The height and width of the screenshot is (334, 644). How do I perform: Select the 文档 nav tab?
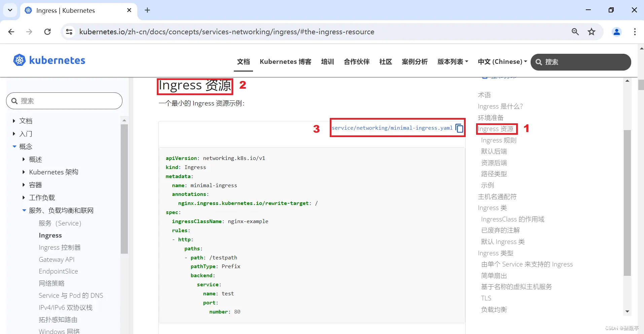pos(243,61)
